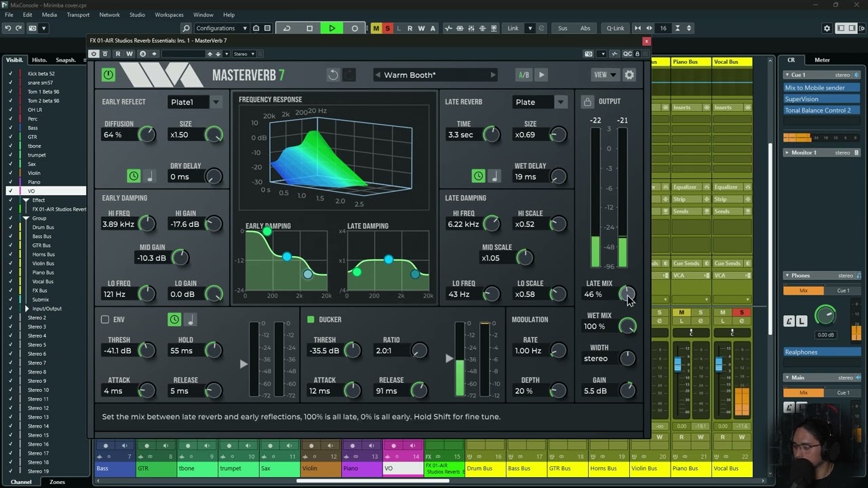
Task: Click the Sus button in toolbar
Action: pos(563,28)
